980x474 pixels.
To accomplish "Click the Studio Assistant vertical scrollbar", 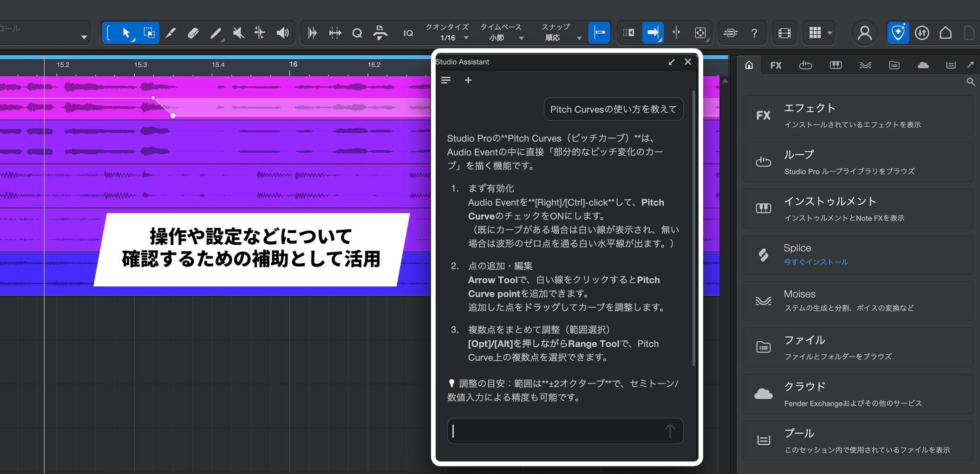I will 693,227.
